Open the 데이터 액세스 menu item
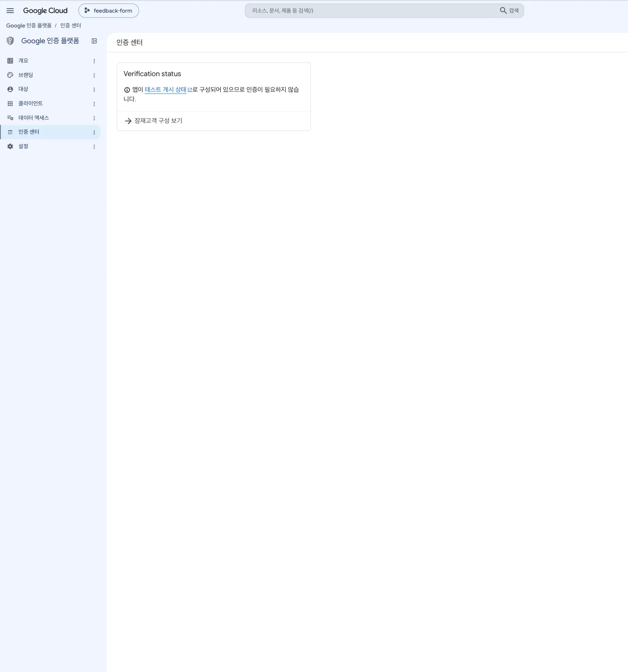The width and height of the screenshot is (628, 672). point(50,118)
